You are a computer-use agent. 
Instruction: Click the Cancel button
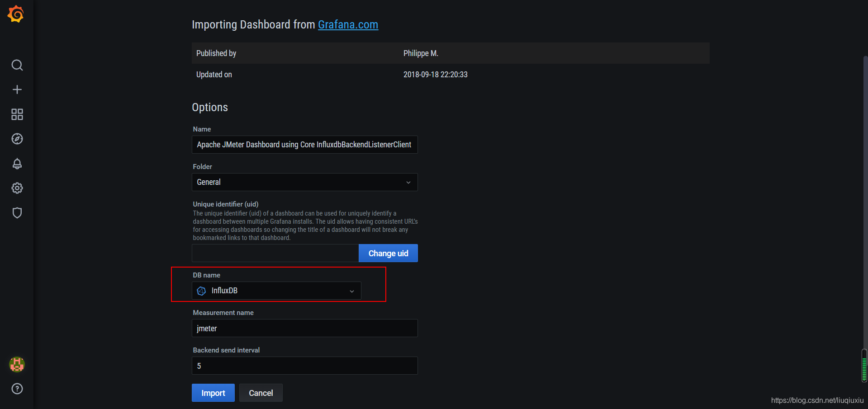click(261, 393)
